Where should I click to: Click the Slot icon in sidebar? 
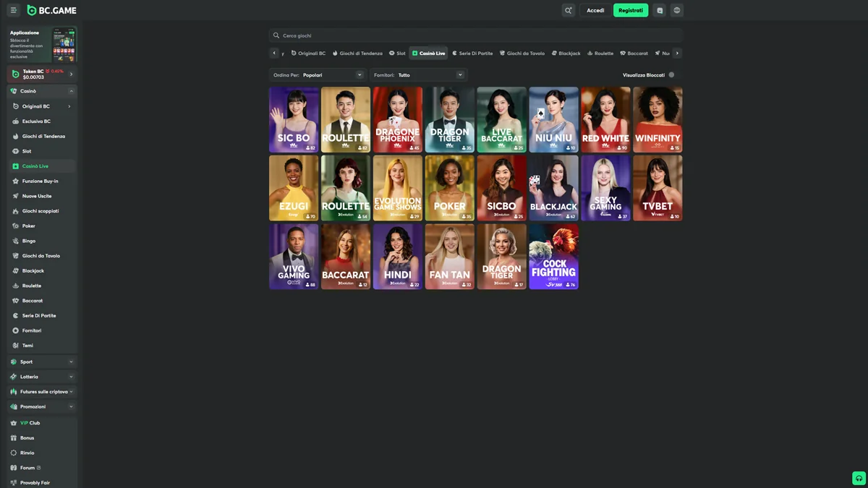[16, 151]
